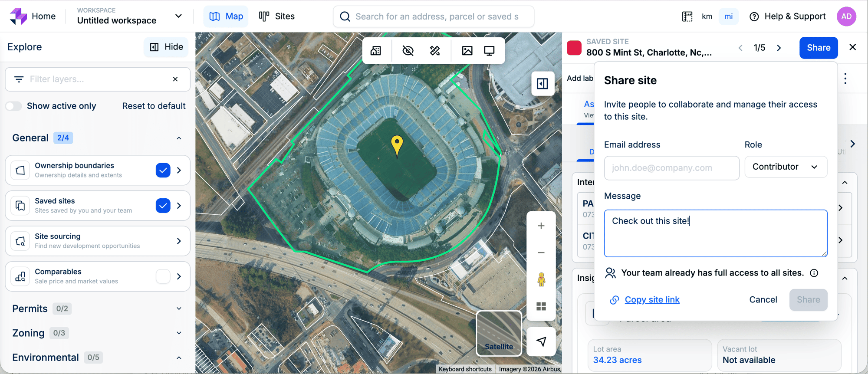This screenshot has height=374, width=868.
Task: Click the grid tiles map icon
Action: [541, 306]
